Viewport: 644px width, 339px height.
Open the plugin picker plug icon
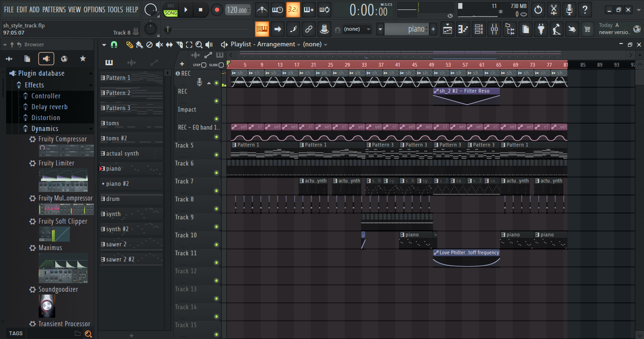click(x=541, y=29)
